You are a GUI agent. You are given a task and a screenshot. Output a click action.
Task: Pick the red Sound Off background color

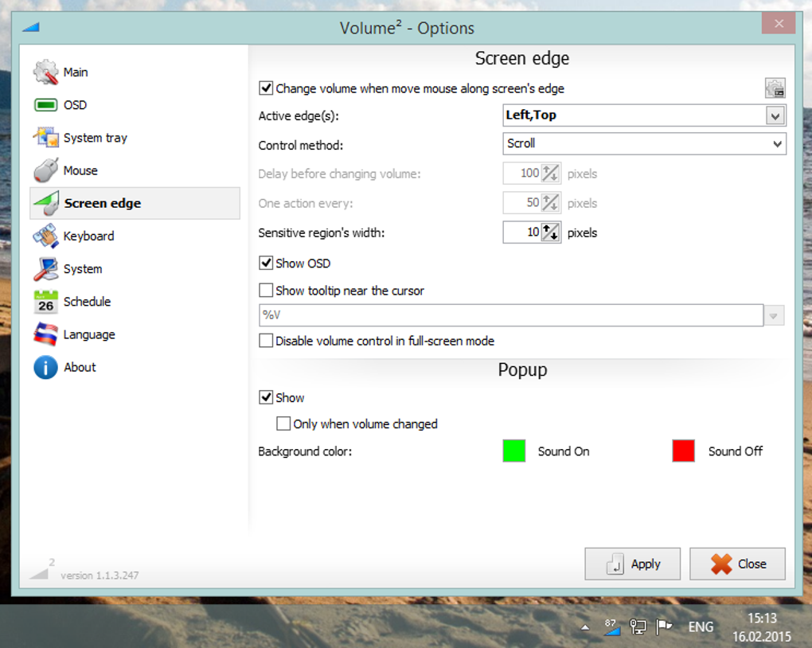point(684,451)
